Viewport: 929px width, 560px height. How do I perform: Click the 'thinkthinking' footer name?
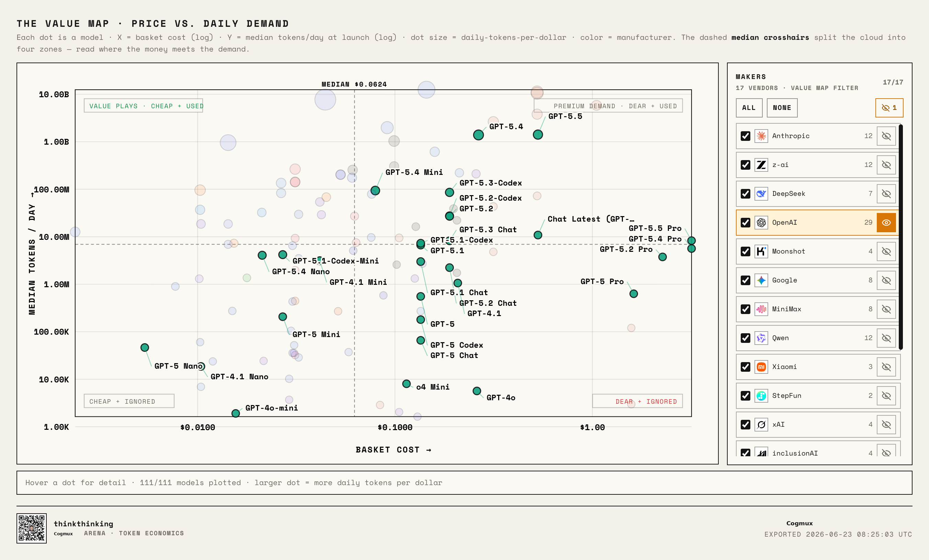(x=83, y=524)
